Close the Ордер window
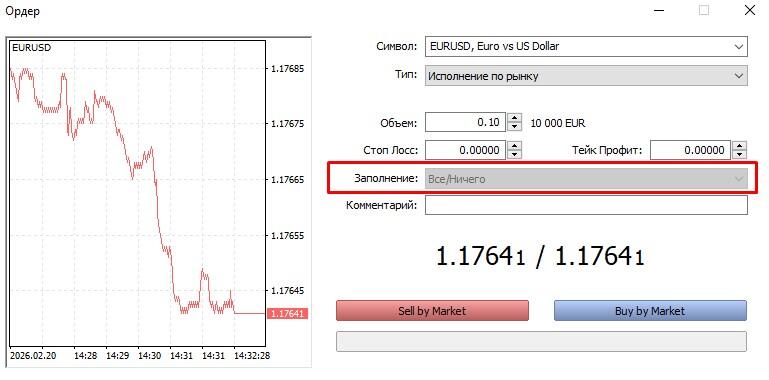 coord(749,10)
